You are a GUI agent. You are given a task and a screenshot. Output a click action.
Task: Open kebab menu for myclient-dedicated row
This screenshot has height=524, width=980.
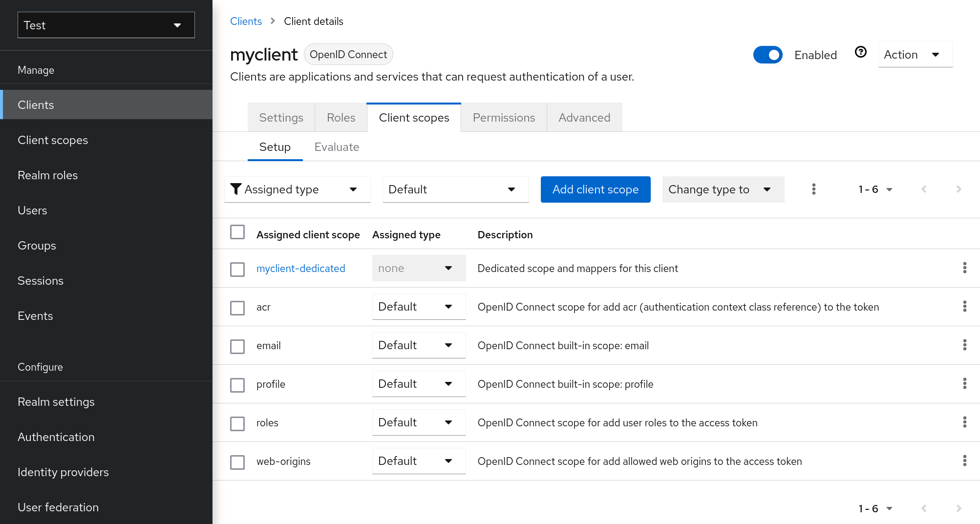click(x=964, y=268)
